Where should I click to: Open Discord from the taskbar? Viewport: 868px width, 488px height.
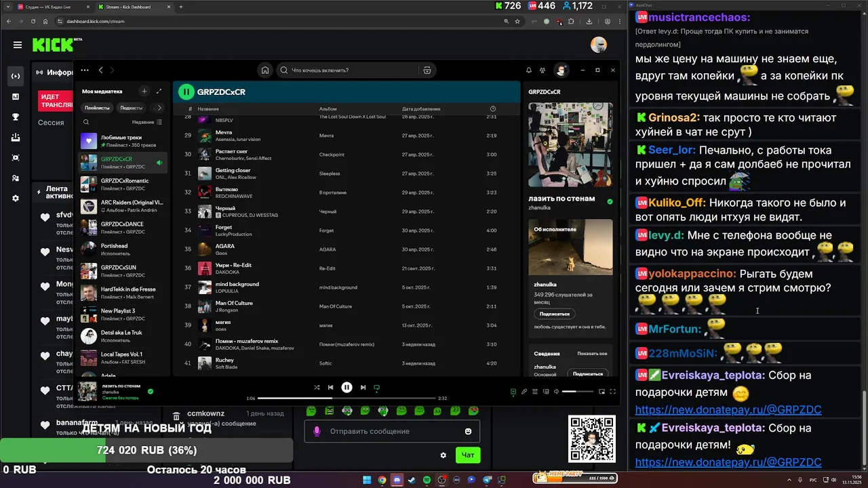(x=397, y=480)
